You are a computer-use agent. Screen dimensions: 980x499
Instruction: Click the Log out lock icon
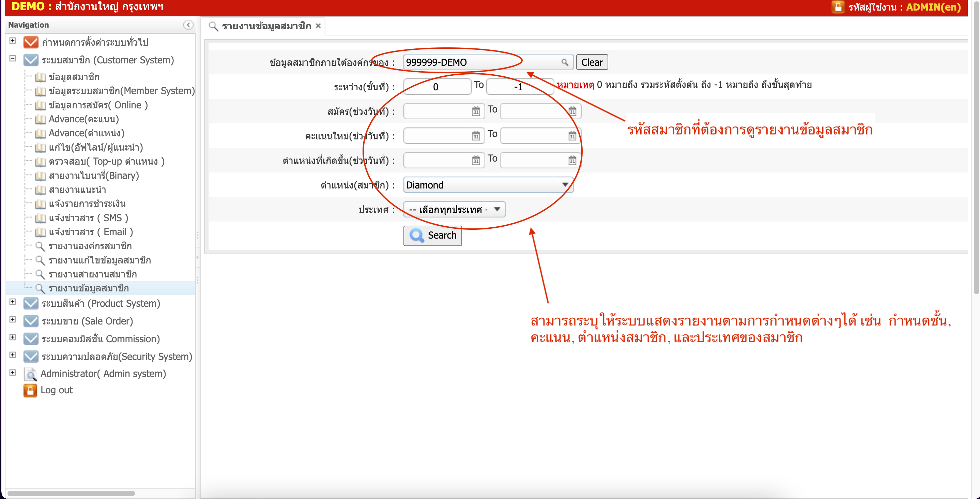coord(30,390)
